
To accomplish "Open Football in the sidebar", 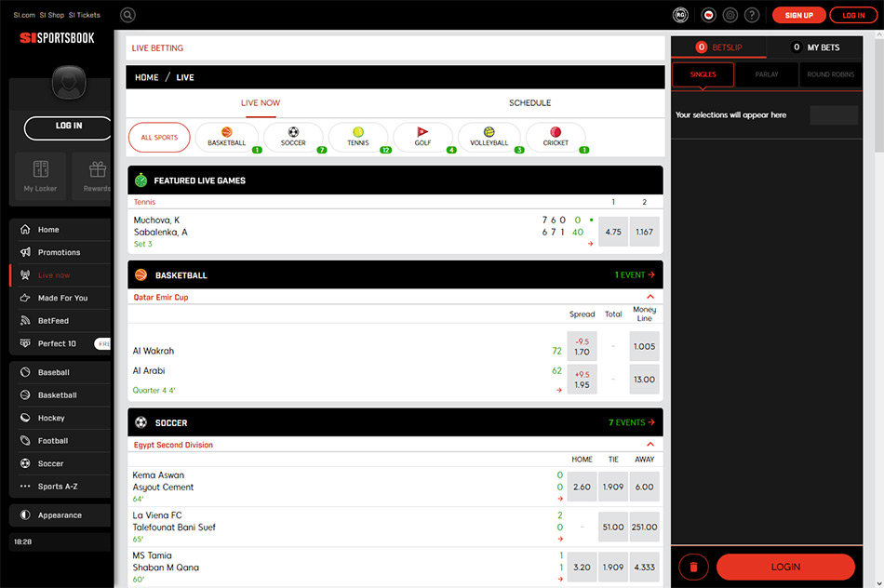I will click(60, 441).
